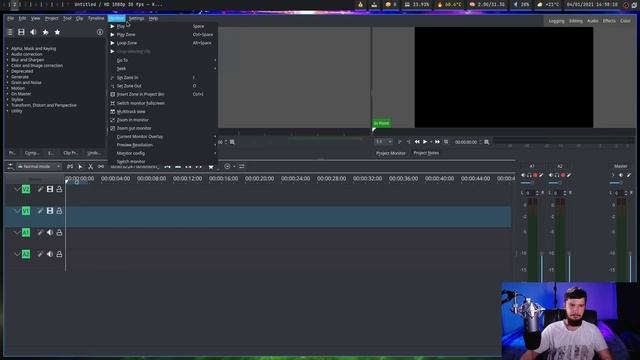
Task: Click record button on A2 mixer channel
Action: [563, 176]
